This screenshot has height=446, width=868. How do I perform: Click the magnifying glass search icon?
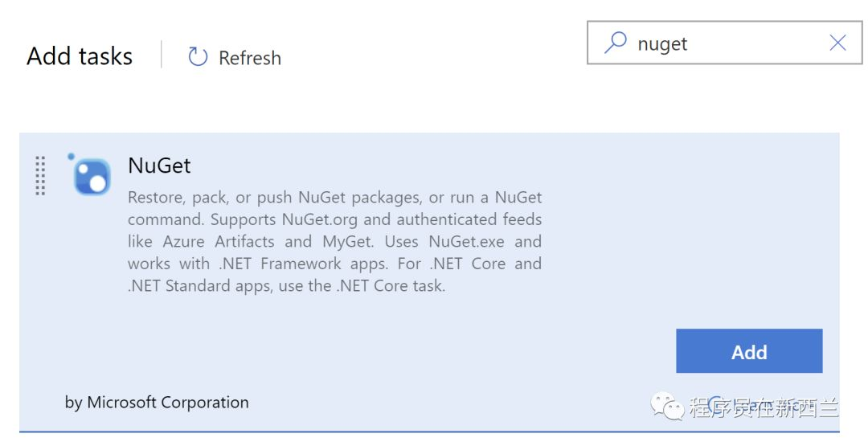click(x=615, y=42)
